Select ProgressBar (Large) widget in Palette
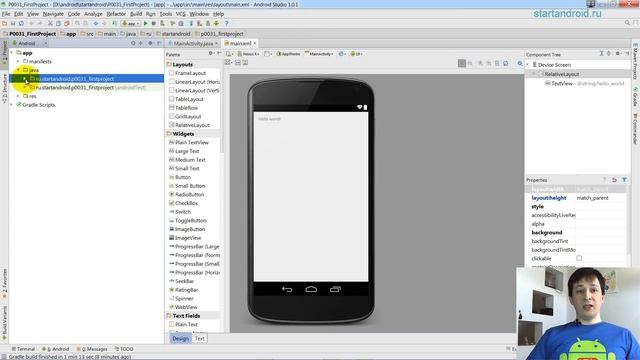 (x=194, y=247)
